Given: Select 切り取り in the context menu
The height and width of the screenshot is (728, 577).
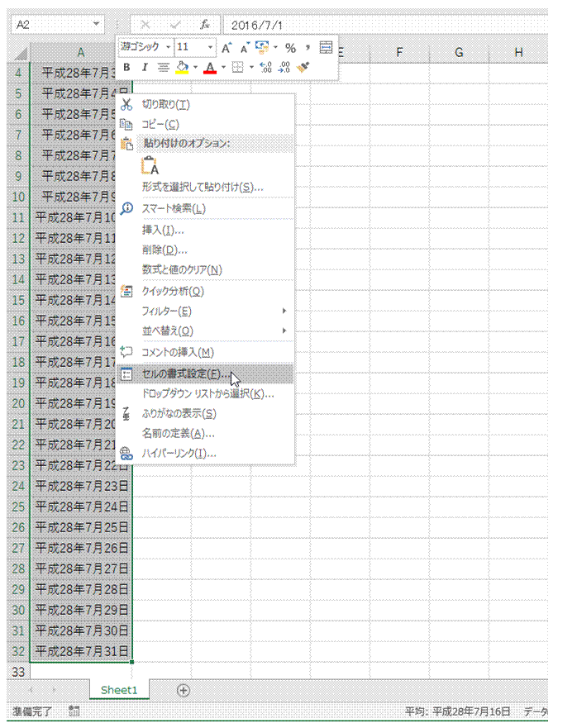Looking at the screenshot, I should click(165, 104).
